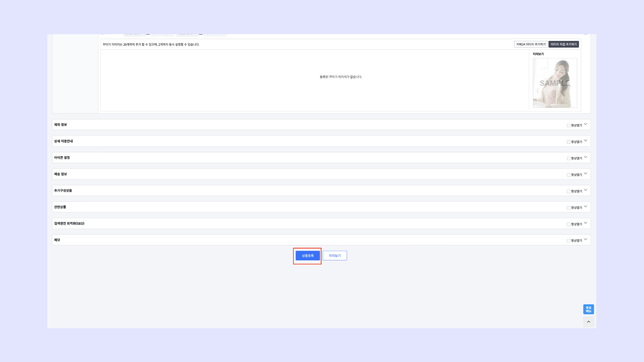Open the 배송 정보 section header

click(x=61, y=174)
